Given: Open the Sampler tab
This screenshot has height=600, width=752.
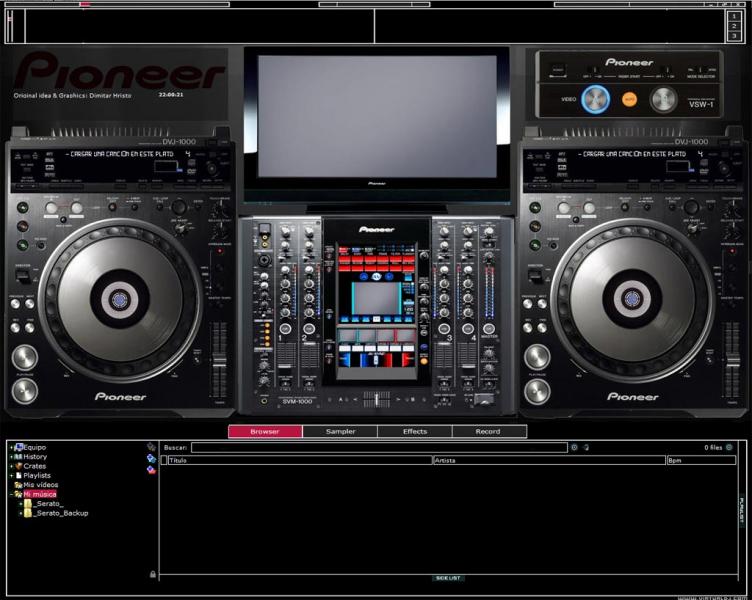Looking at the screenshot, I should point(340,431).
